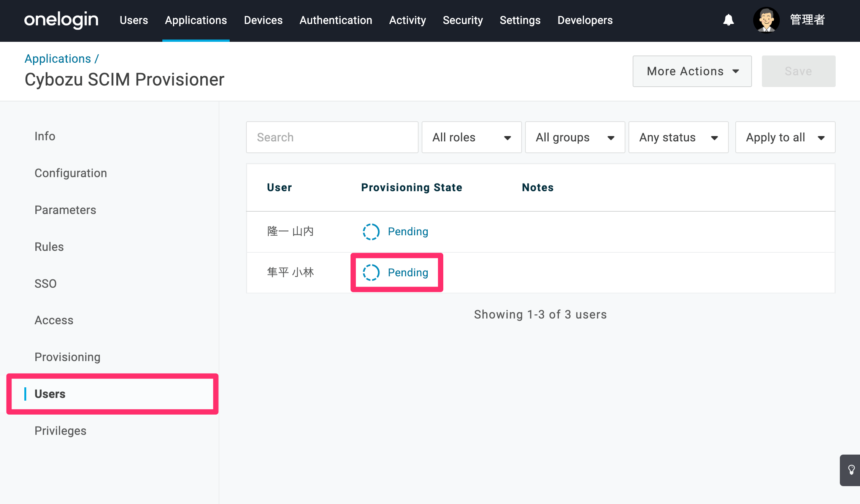Open the lightbulb help widget
This screenshot has width=860, height=504.
tap(851, 470)
